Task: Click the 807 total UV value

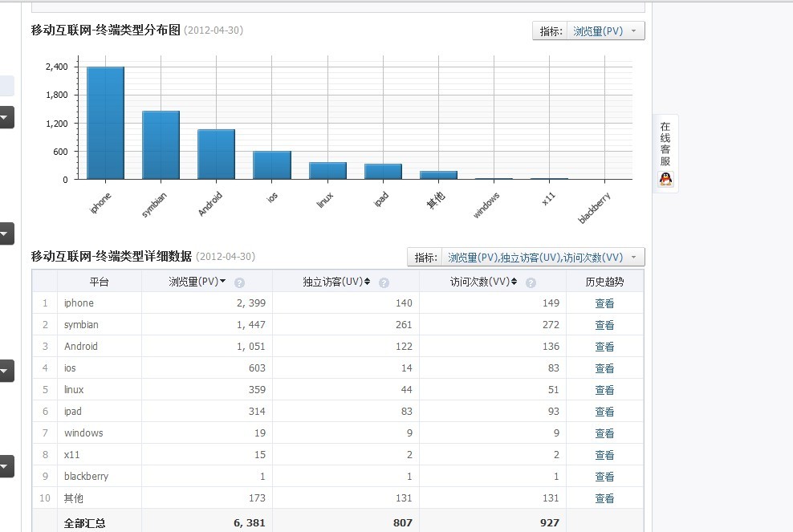Action: point(403,522)
